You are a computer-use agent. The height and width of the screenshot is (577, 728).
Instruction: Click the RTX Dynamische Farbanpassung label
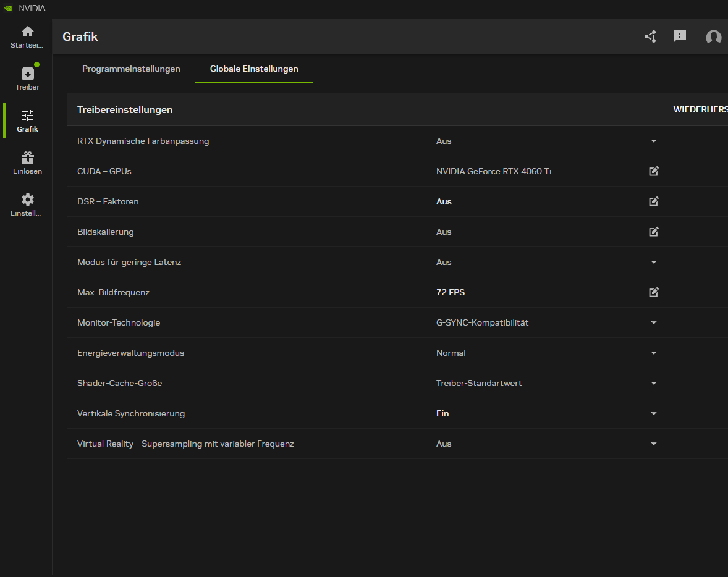[143, 141]
